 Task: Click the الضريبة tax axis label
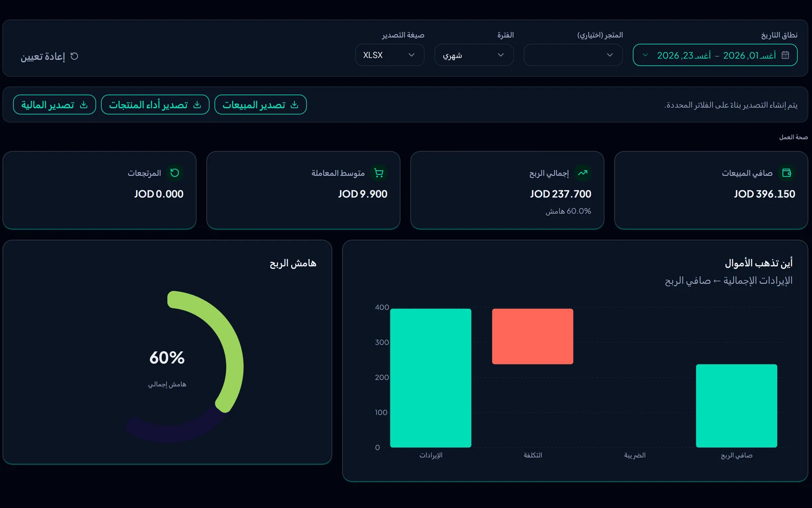635,455
